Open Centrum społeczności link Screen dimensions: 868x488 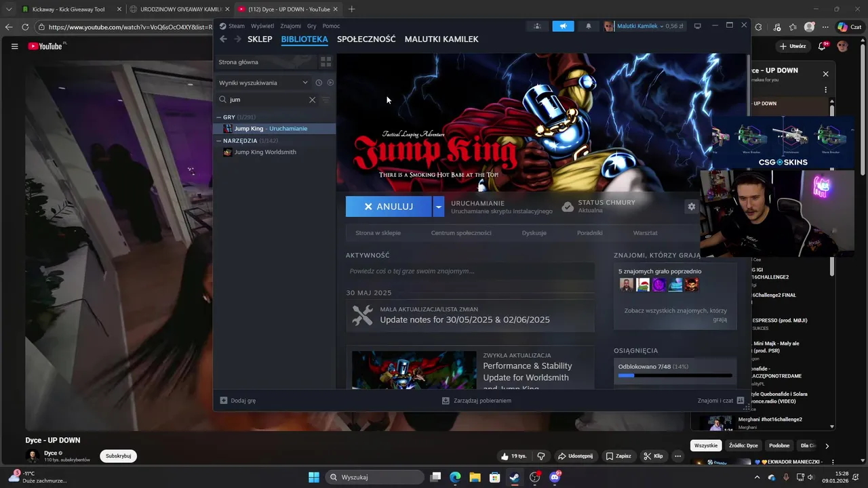click(x=461, y=233)
